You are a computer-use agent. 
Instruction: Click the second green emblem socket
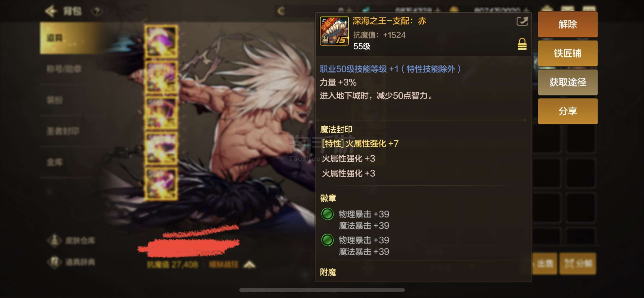point(327,240)
